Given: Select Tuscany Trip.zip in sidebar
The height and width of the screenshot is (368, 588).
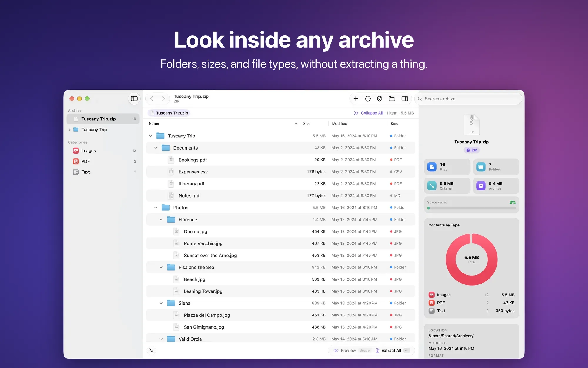Looking at the screenshot, I should (103, 119).
